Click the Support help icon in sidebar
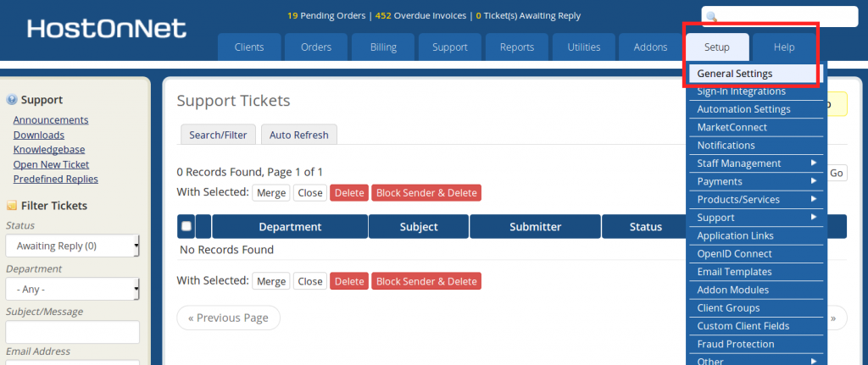 tap(12, 100)
